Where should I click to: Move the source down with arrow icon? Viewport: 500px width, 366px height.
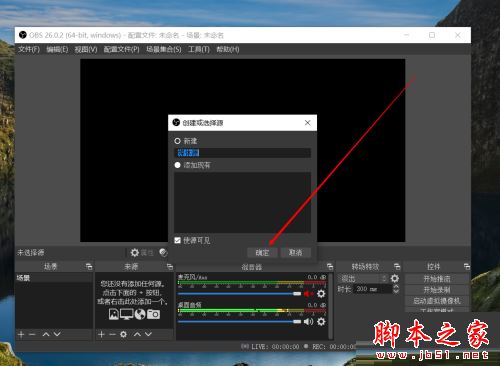(x=148, y=334)
